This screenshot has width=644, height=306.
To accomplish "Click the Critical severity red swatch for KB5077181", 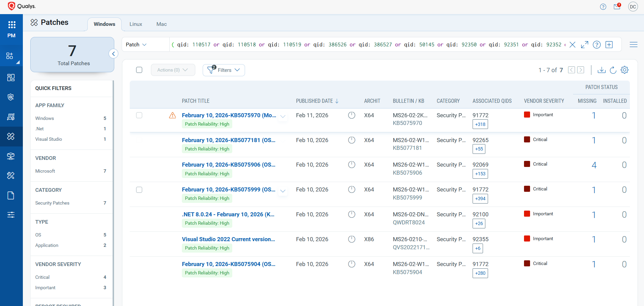I will (527, 139).
